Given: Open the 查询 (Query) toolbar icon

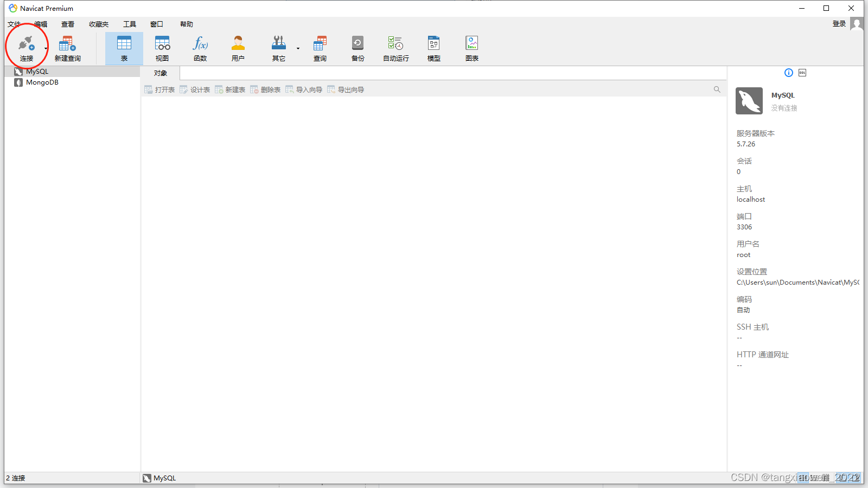Looking at the screenshot, I should click(320, 48).
